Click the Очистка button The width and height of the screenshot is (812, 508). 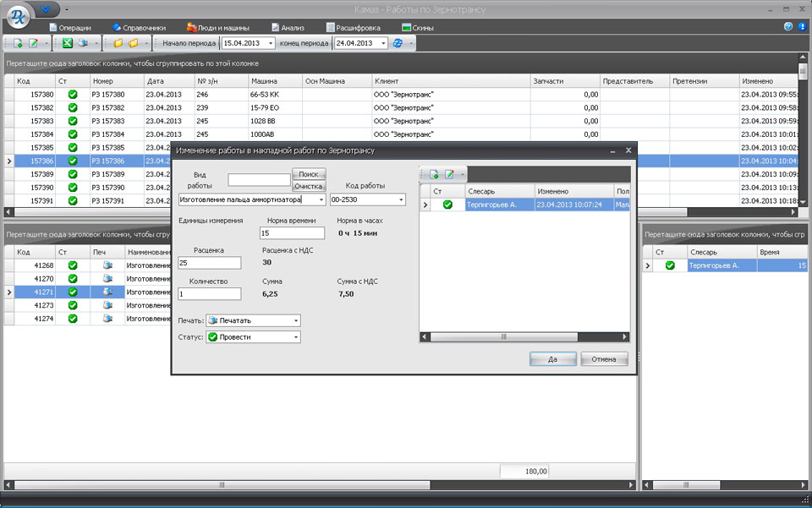[x=309, y=186]
